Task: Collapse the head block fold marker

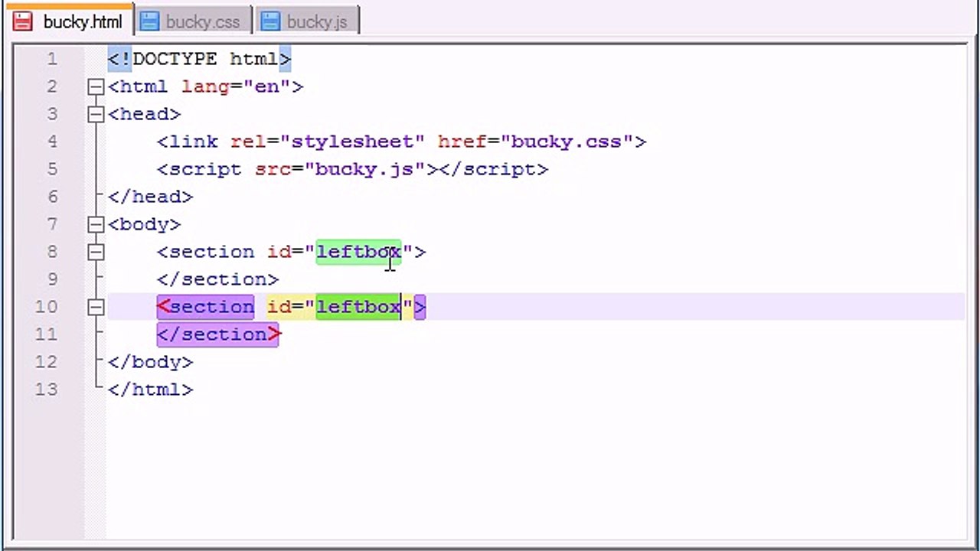Action: click(96, 115)
